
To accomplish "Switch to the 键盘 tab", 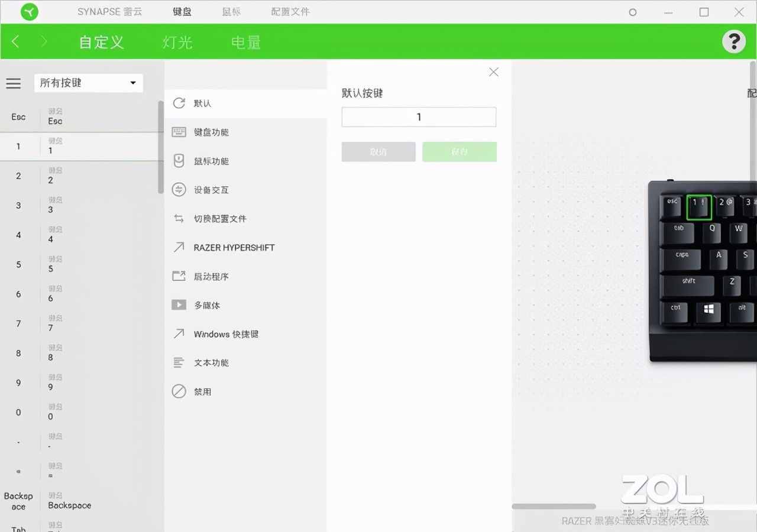I will 182,12.
